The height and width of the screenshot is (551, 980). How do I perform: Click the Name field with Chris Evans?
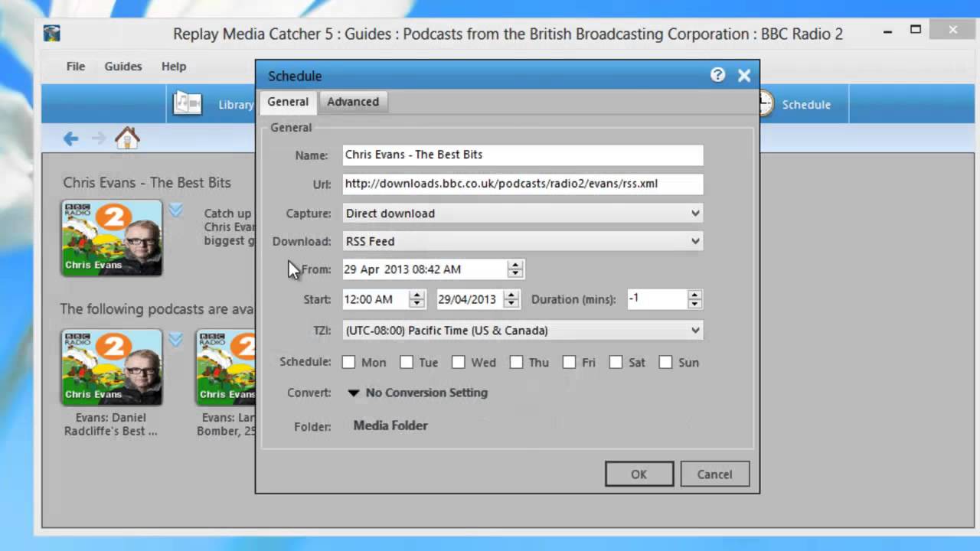click(x=523, y=155)
